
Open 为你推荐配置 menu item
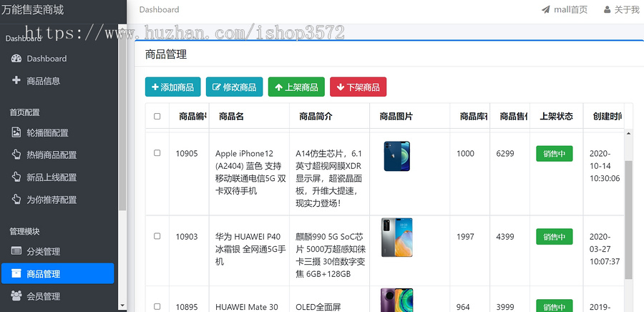pyautogui.click(x=57, y=200)
